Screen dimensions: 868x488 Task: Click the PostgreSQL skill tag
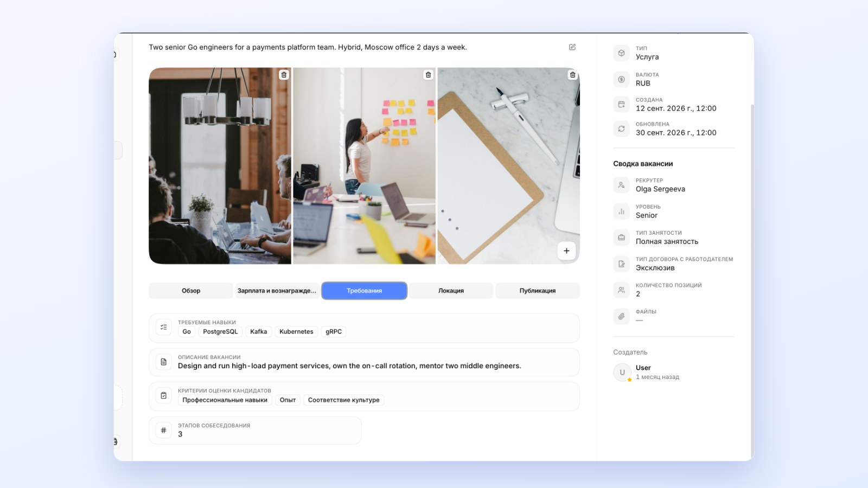[220, 332]
